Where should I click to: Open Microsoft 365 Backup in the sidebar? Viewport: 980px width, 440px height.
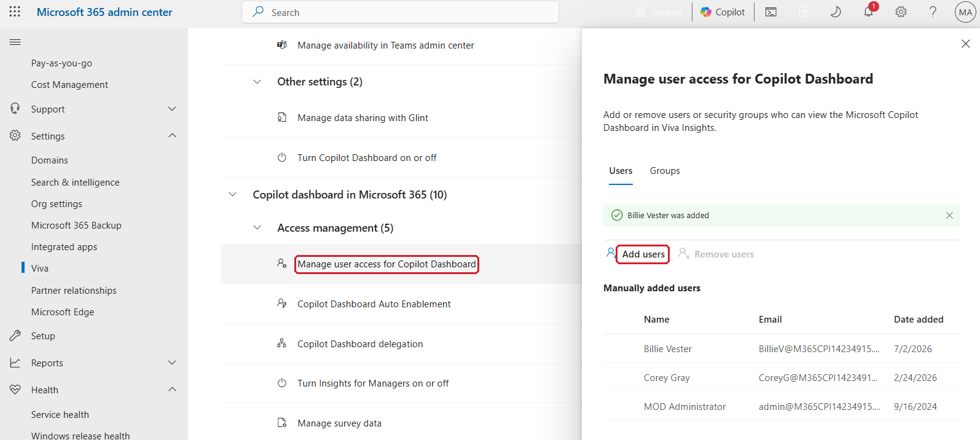76,226
